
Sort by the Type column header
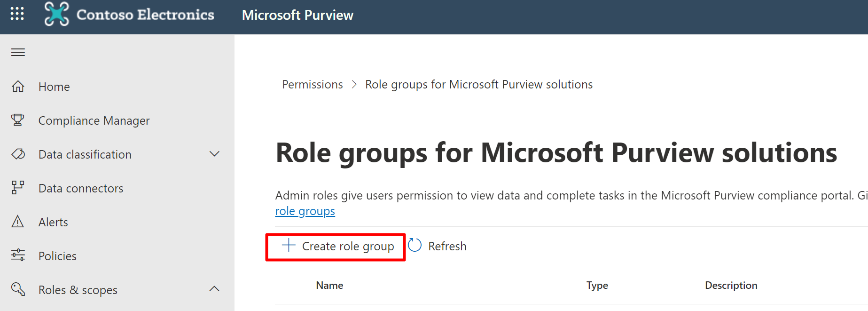(x=597, y=286)
